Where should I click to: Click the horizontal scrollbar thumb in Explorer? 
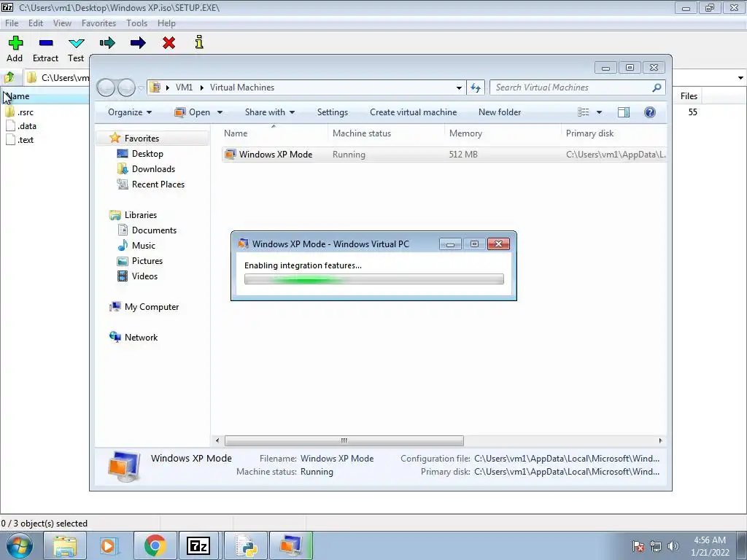tap(344, 440)
